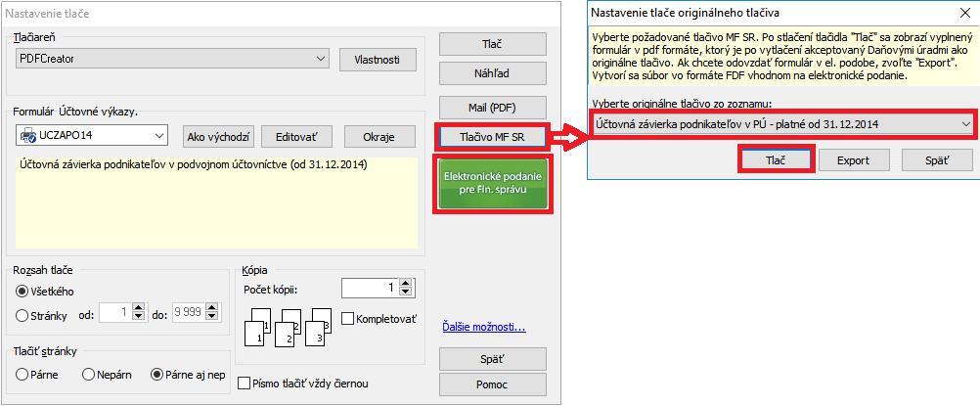Image resolution: width=980 pixels, height=406 pixels.
Task: Check Písmo tlačiť vždy čiernou option
Action: [245, 383]
